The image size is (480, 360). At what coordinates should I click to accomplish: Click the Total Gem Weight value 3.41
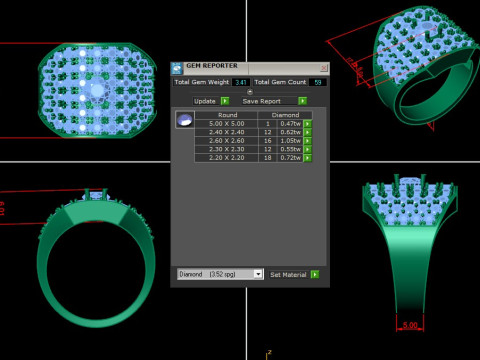tap(240, 82)
